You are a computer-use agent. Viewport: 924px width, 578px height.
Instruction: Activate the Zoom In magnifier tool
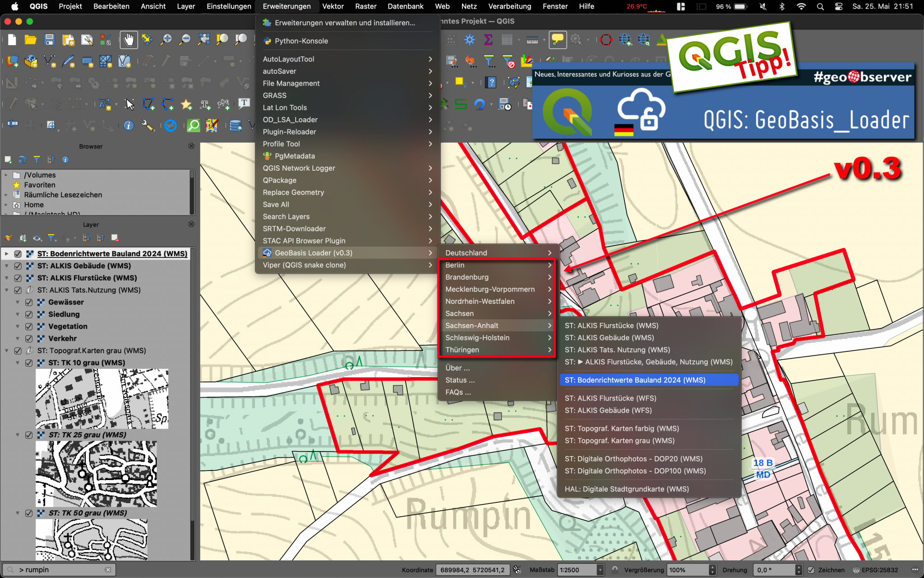pos(166,40)
